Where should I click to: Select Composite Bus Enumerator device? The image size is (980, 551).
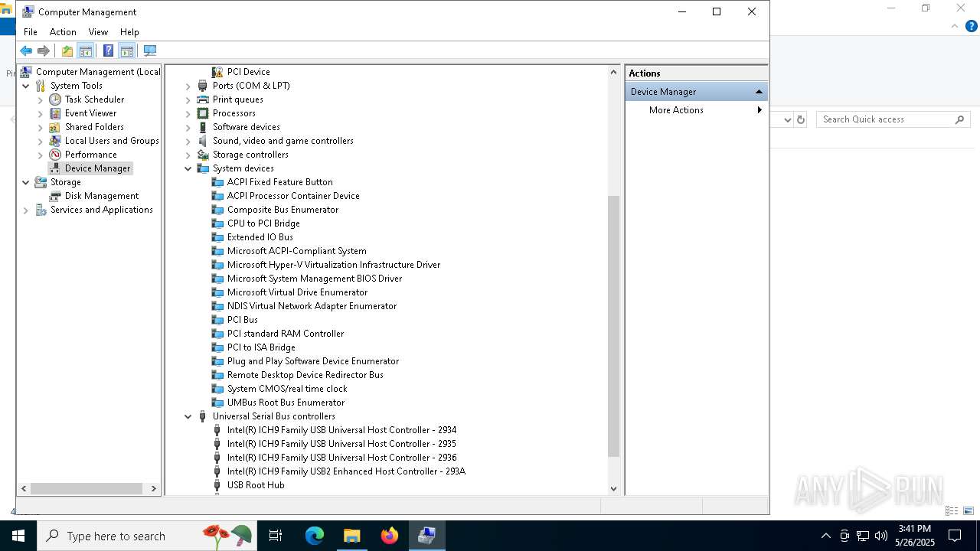pos(283,210)
